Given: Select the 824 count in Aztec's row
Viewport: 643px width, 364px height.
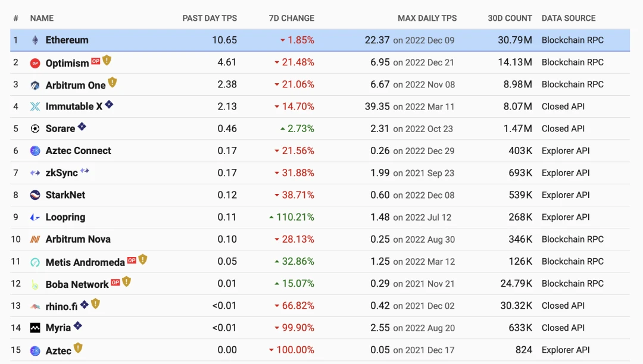Looking at the screenshot, I should click(524, 350).
